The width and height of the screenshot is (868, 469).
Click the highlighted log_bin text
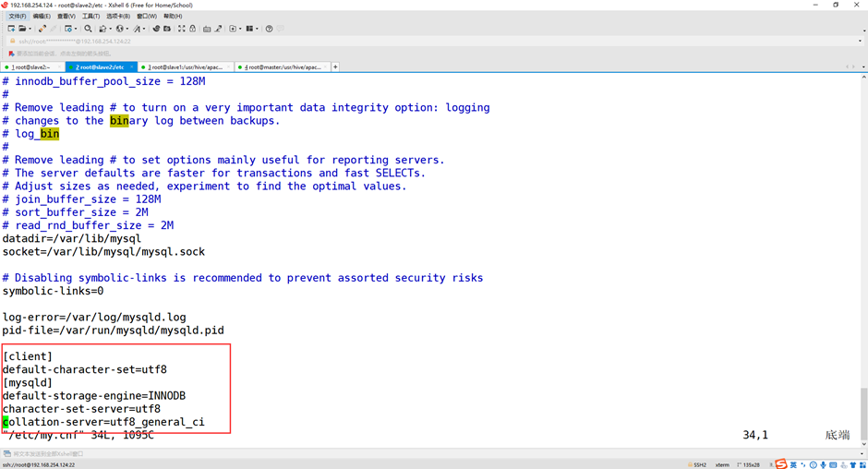(x=37, y=134)
